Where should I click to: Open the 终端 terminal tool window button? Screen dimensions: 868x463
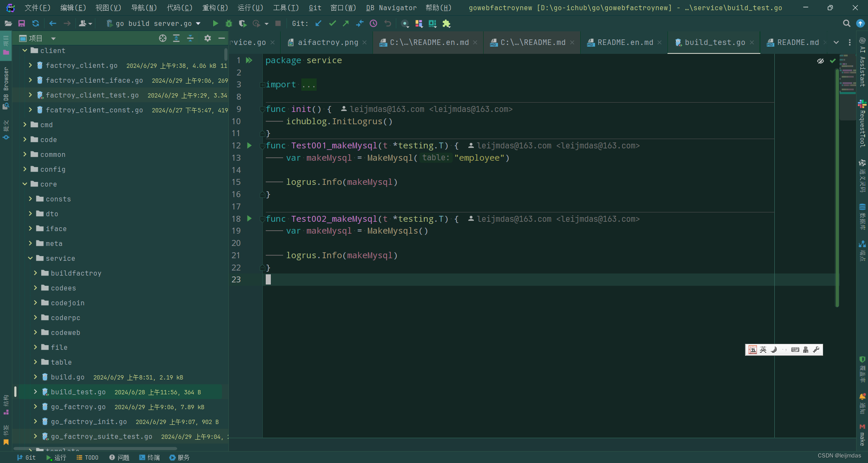coord(150,457)
